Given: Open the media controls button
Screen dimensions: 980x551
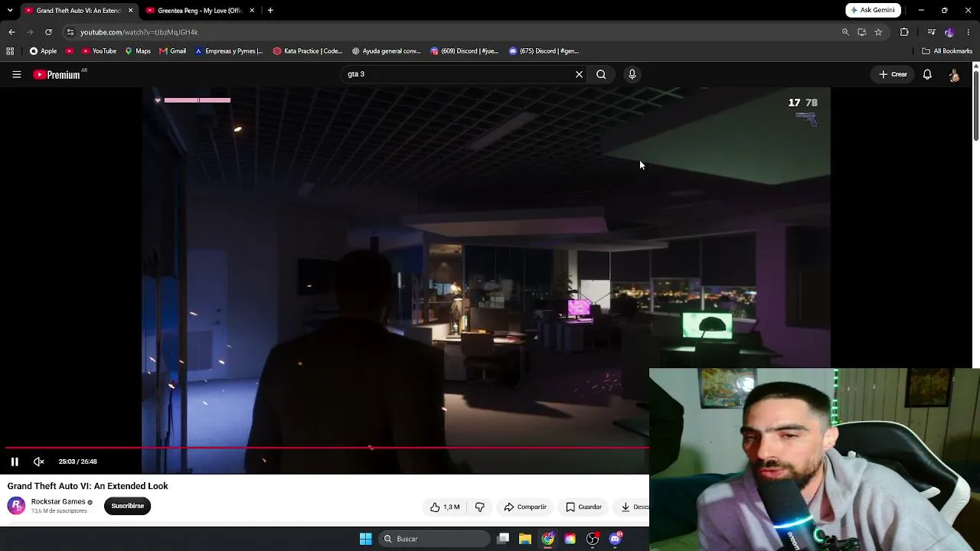Looking at the screenshot, I should [x=931, y=32].
